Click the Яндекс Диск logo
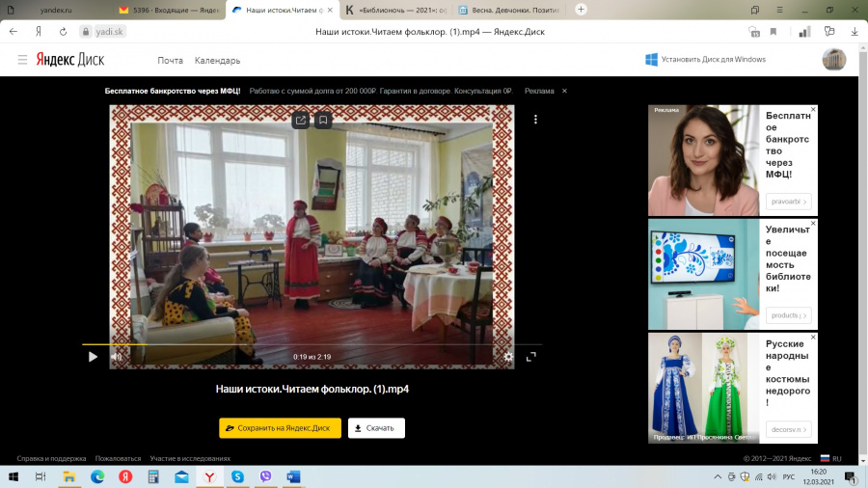Viewport: 868px width, 488px height. (x=70, y=59)
